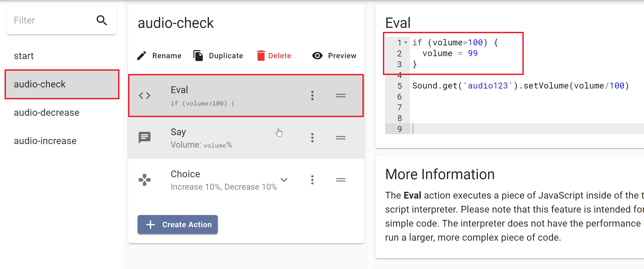Click the Eval code brackets icon

145,96
